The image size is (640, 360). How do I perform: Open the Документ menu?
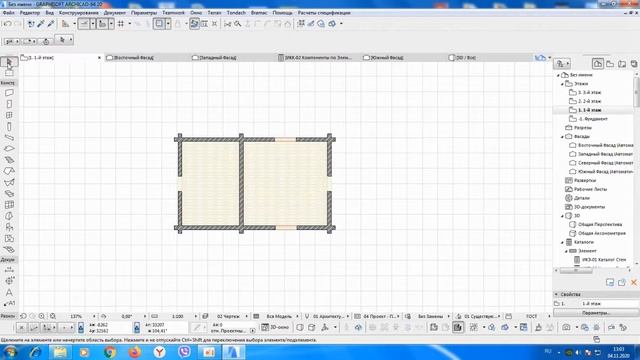[x=115, y=13]
